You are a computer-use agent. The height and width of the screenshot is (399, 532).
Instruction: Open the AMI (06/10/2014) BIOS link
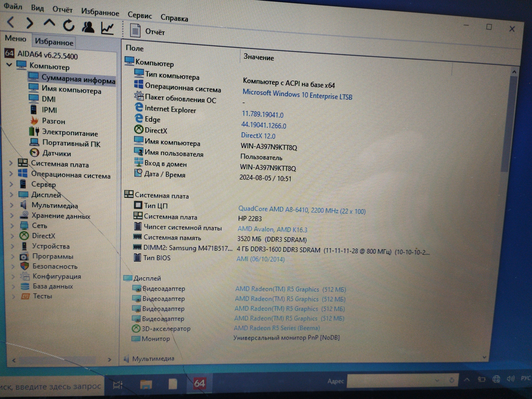[260, 259]
